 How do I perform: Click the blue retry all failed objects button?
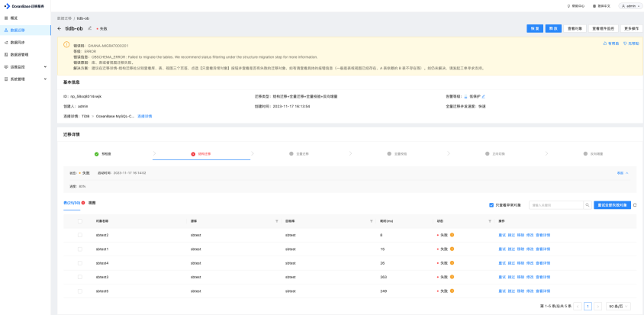point(612,205)
